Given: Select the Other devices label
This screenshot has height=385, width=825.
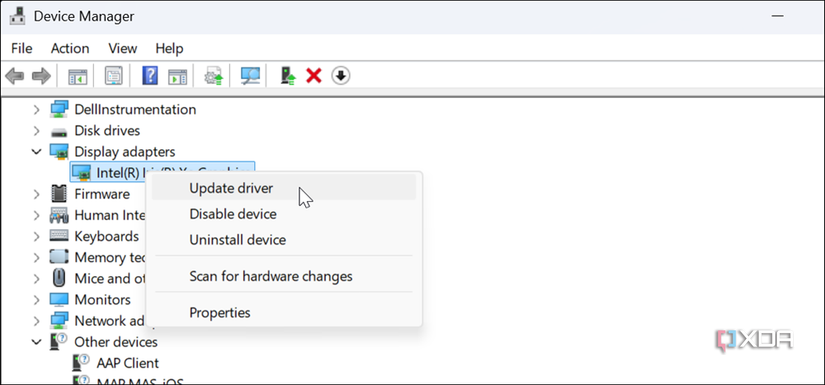Looking at the screenshot, I should pos(116,342).
